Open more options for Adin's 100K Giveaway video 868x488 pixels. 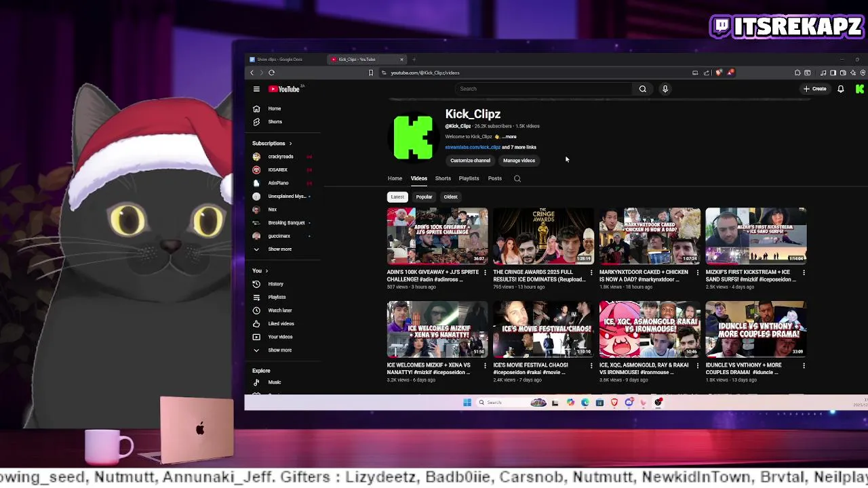(485, 272)
